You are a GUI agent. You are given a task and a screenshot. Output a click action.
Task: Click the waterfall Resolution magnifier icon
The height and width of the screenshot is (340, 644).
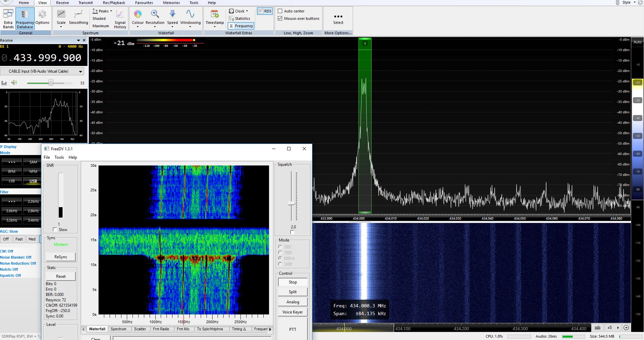pyautogui.click(x=155, y=14)
